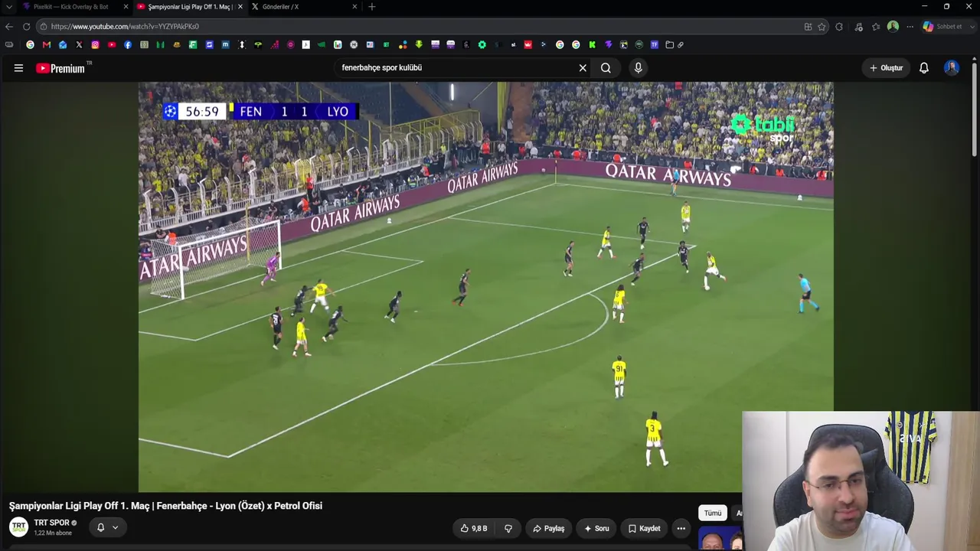The width and height of the screenshot is (980, 551).
Task: Bookmark this page with the star
Action: tap(822, 27)
